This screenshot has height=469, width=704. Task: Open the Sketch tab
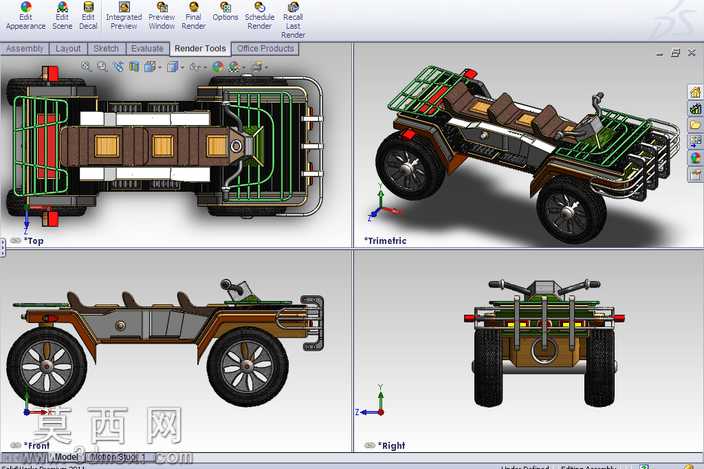[106, 48]
